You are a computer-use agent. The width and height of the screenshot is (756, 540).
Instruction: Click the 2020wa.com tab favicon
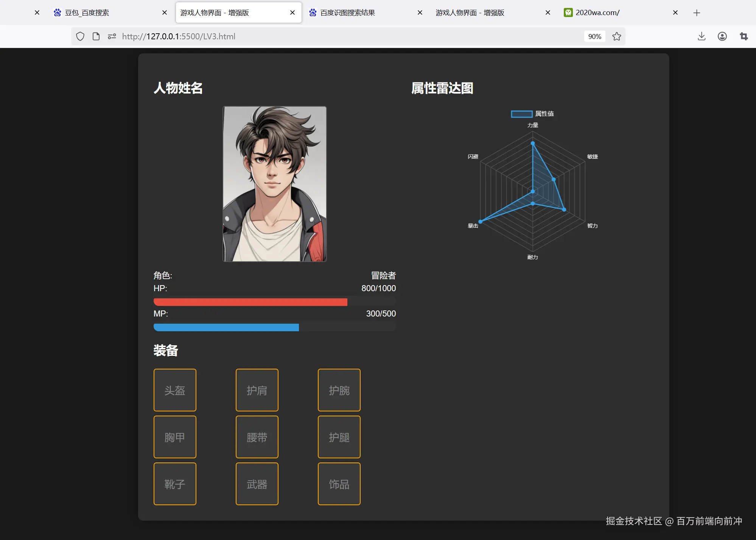click(568, 12)
